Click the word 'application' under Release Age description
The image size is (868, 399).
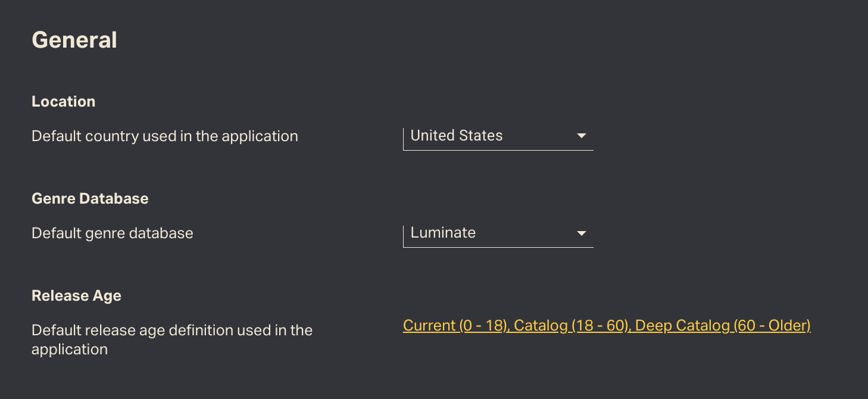69,350
